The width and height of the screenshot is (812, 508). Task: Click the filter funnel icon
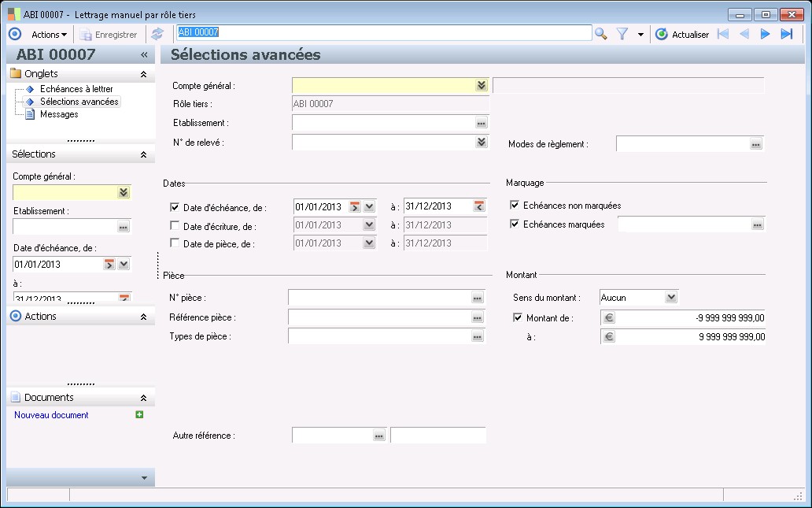coord(622,34)
